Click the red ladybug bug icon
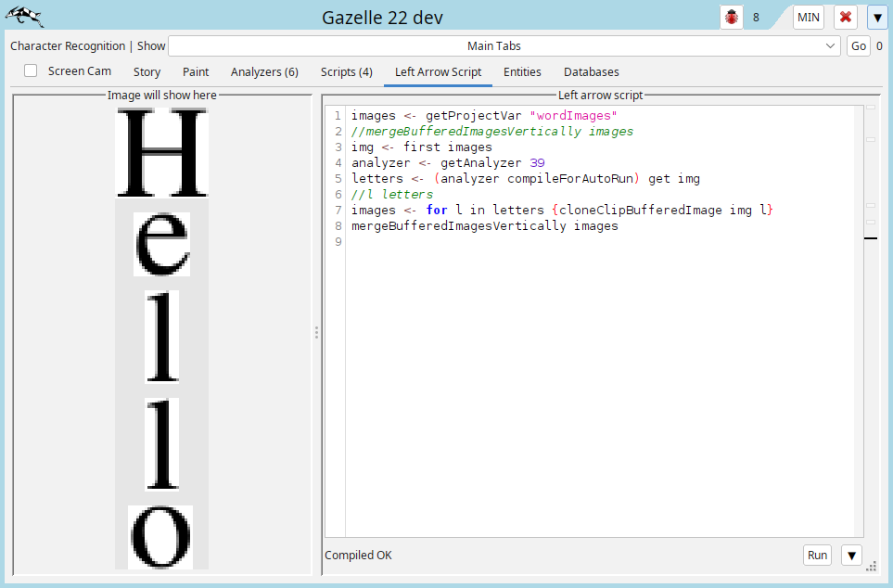This screenshot has height=588, width=893. pyautogui.click(x=733, y=18)
